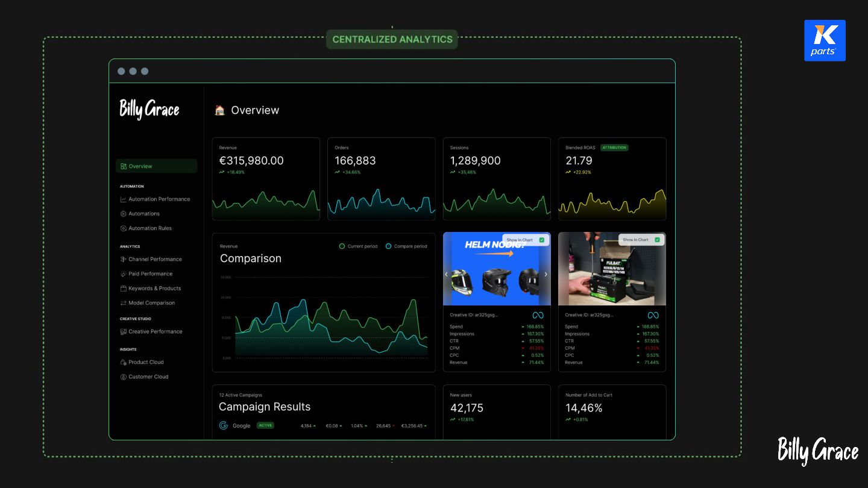
Task: Click the €315,980.00 revenue value
Action: tap(251, 161)
